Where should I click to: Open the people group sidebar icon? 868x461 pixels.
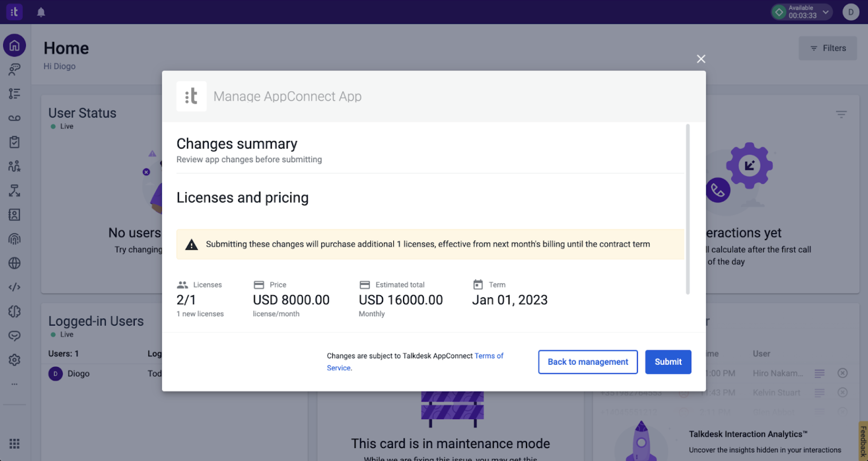tap(14, 166)
